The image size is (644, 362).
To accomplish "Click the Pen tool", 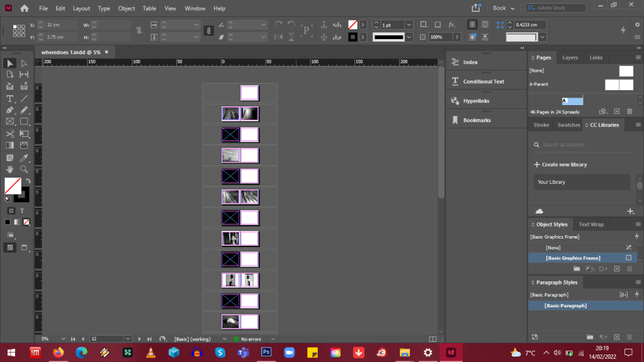I will point(10,110).
